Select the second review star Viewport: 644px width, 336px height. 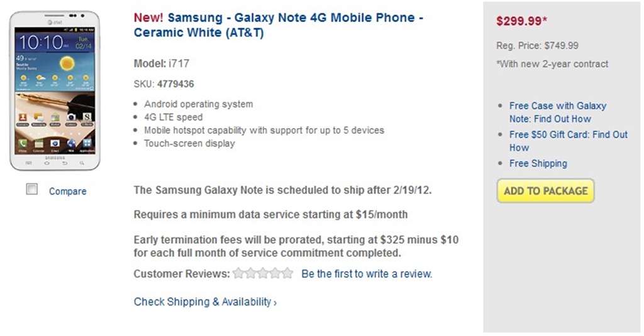251,273
